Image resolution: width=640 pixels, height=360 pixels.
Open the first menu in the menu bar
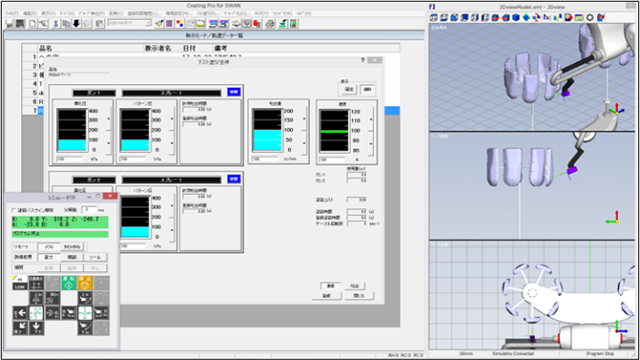pyautogui.click(x=11, y=13)
